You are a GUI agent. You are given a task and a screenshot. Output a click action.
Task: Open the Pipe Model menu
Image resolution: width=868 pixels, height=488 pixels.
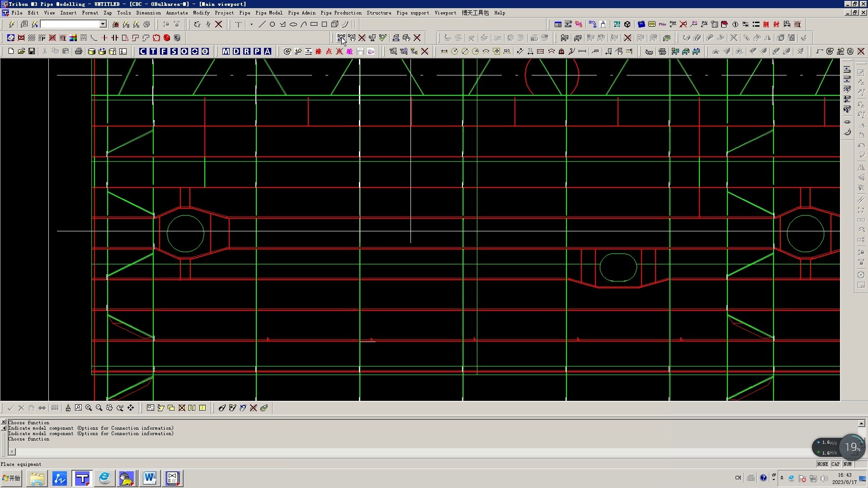[x=269, y=13]
